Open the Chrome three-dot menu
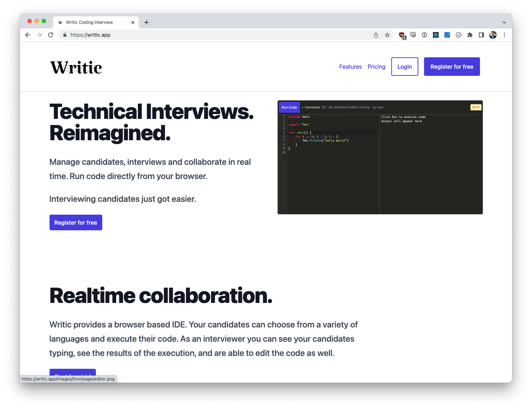Viewport: 532px width, 409px height. coord(504,35)
